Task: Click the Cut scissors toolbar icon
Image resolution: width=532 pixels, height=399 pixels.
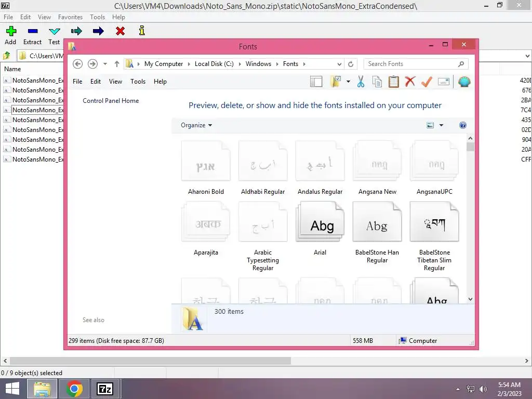Action: (x=361, y=82)
